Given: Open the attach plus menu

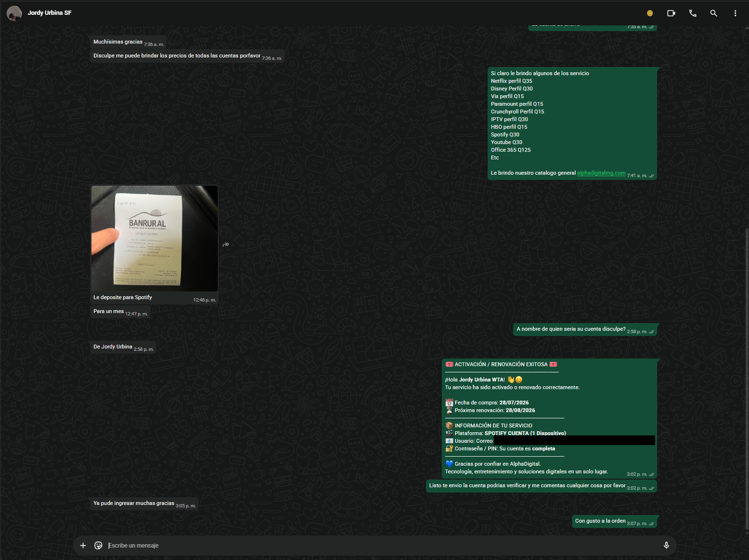Looking at the screenshot, I should (83, 545).
